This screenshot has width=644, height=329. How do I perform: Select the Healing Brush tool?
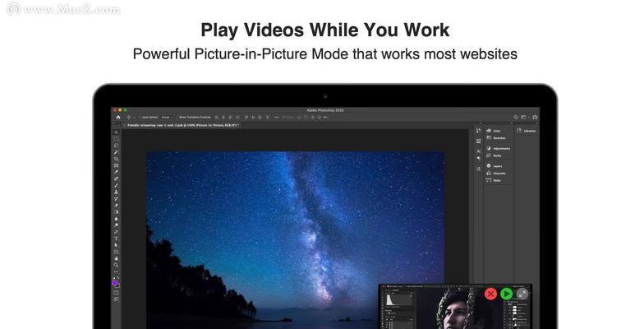click(x=117, y=178)
